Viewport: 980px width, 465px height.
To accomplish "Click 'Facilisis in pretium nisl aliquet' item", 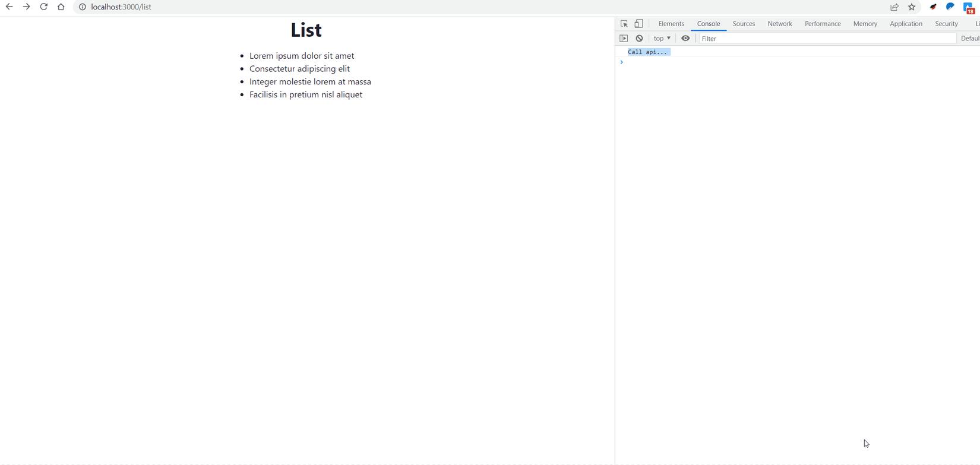I will [306, 95].
